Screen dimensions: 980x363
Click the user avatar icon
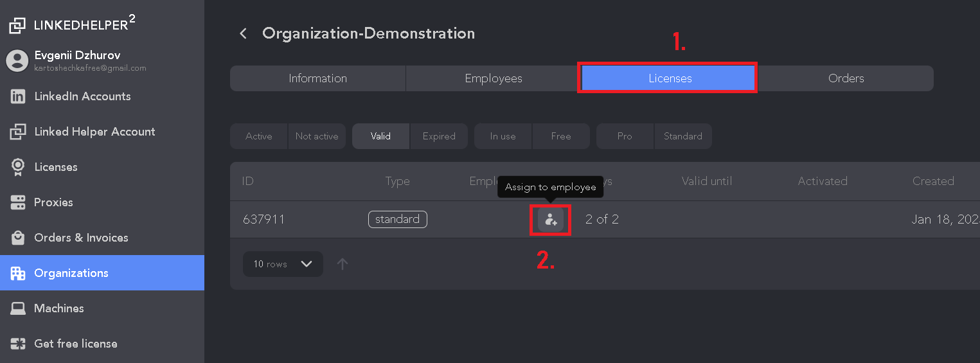pyautogui.click(x=17, y=61)
